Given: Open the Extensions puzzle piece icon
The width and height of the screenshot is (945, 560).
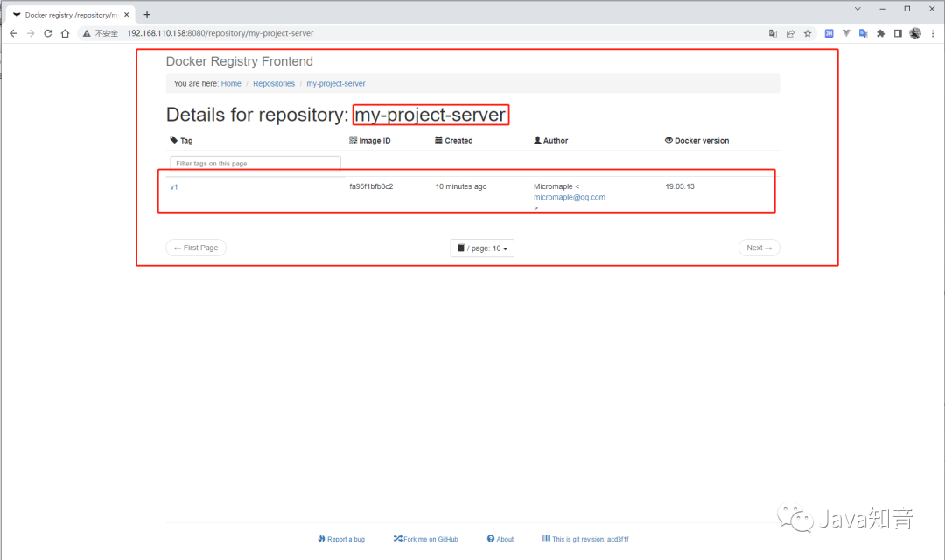Looking at the screenshot, I should (882, 33).
